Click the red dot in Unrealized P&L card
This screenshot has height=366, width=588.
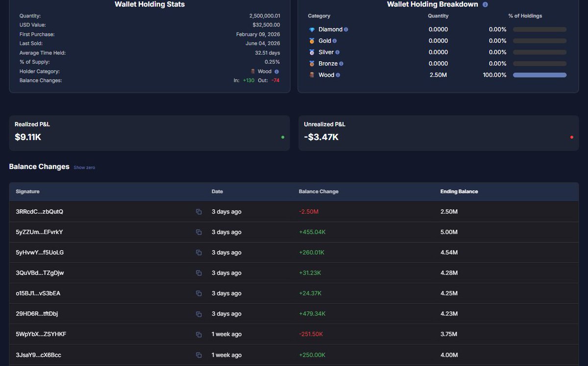coord(572,137)
